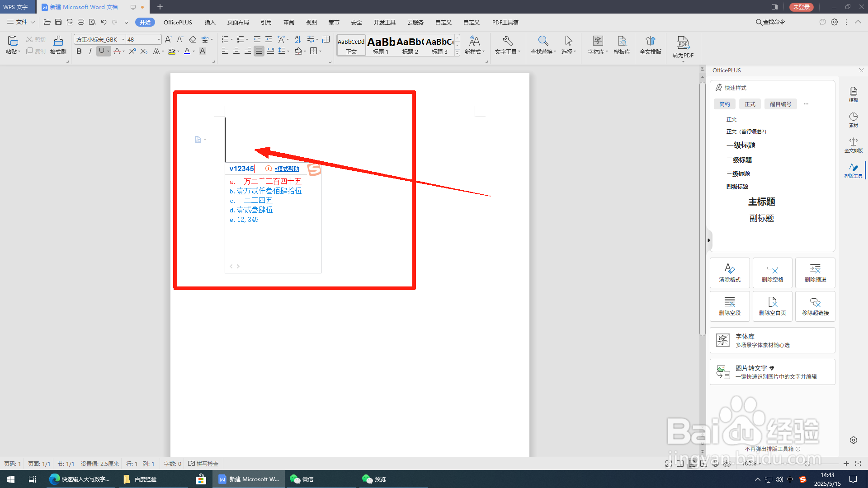The height and width of the screenshot is (488, 868).
Task: Open the 页面布局 ribbon tab
Action: (238, 22)
